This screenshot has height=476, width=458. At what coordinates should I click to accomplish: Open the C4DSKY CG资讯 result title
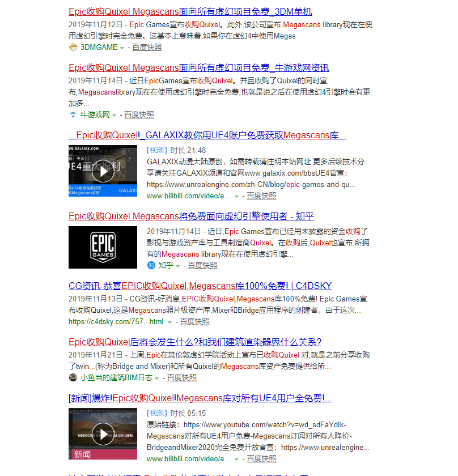pyautogui.click(x=200, y=286)
